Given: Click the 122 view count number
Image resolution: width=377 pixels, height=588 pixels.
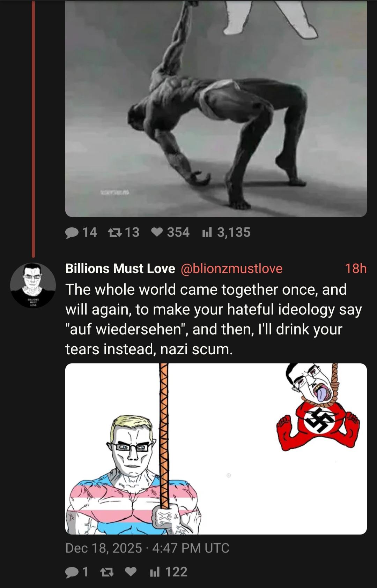Looking at the screenshot, I should point(176,572).
